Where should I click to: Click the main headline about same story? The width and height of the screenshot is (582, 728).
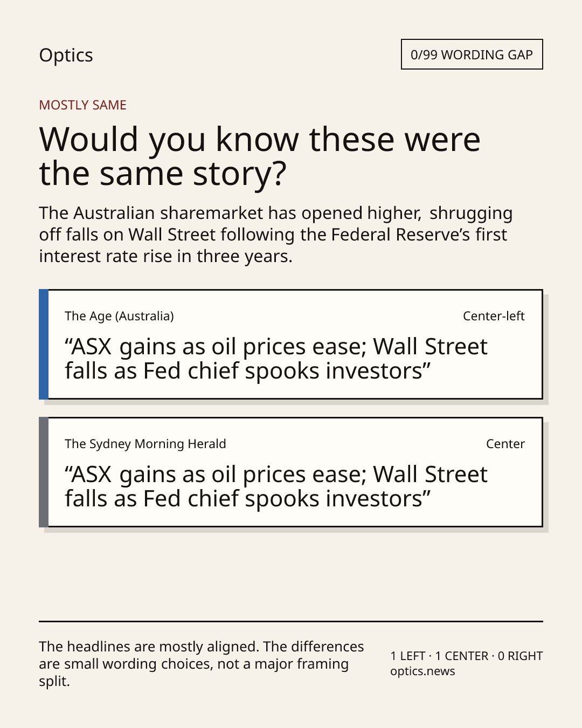(260, 156)
